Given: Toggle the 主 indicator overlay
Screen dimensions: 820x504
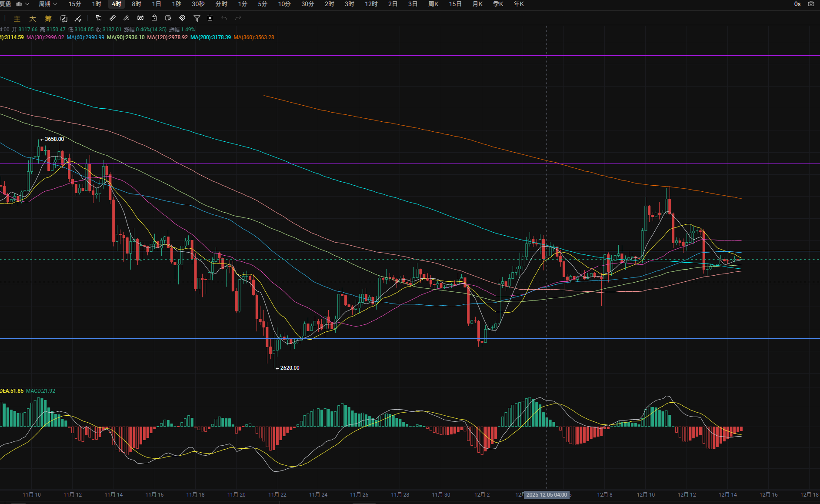Looking at the screenshot, I should 17,18.
